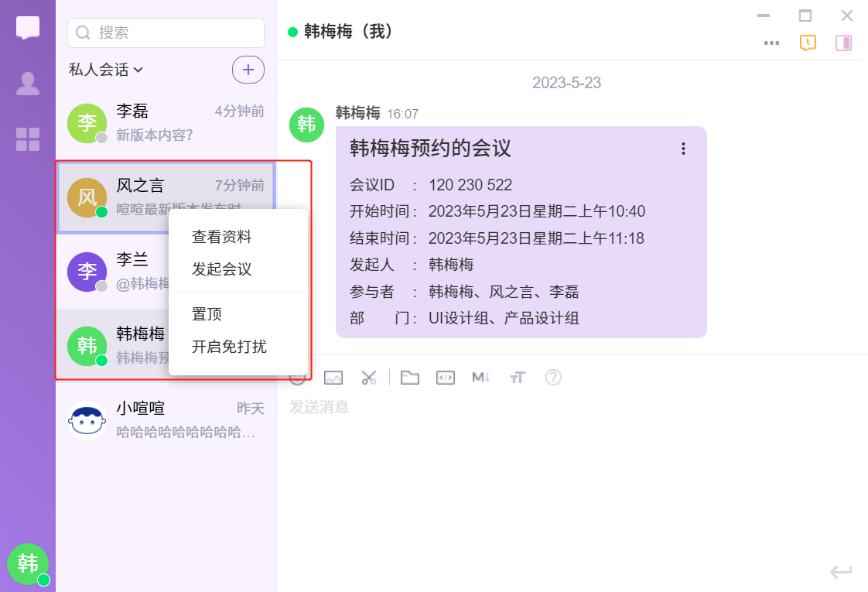This screenshot has width=868, height=592.
Task: Toggle the right sidebar panel
Action: [x=843, y=43]
